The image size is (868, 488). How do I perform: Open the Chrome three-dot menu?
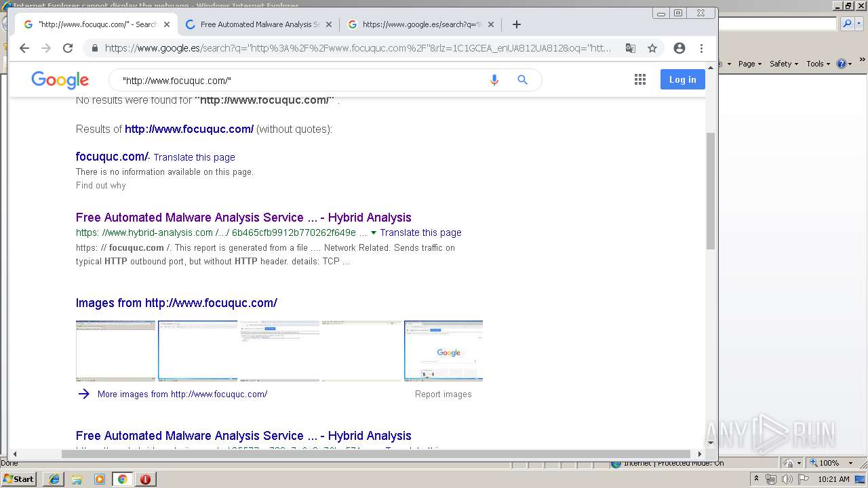click(702, 48)
